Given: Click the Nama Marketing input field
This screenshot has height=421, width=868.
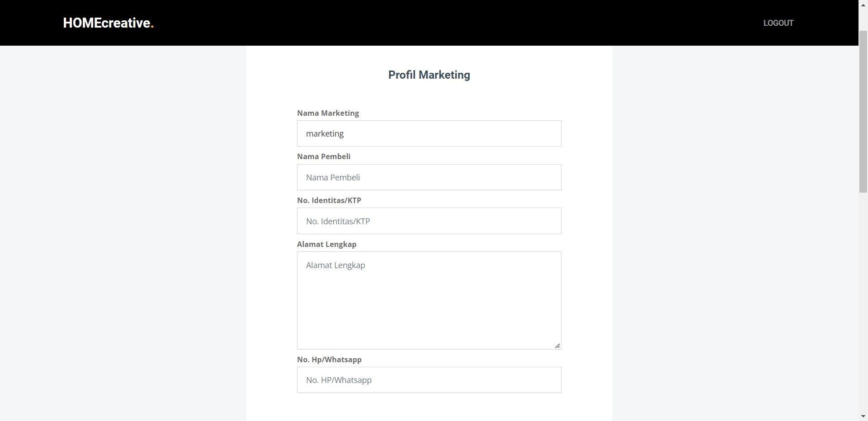Looking at the screenshot, I should [429, 133].
